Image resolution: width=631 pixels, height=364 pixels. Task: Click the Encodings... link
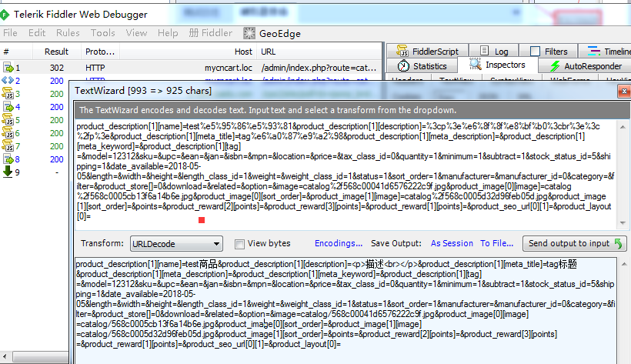(x=339, y=243)
